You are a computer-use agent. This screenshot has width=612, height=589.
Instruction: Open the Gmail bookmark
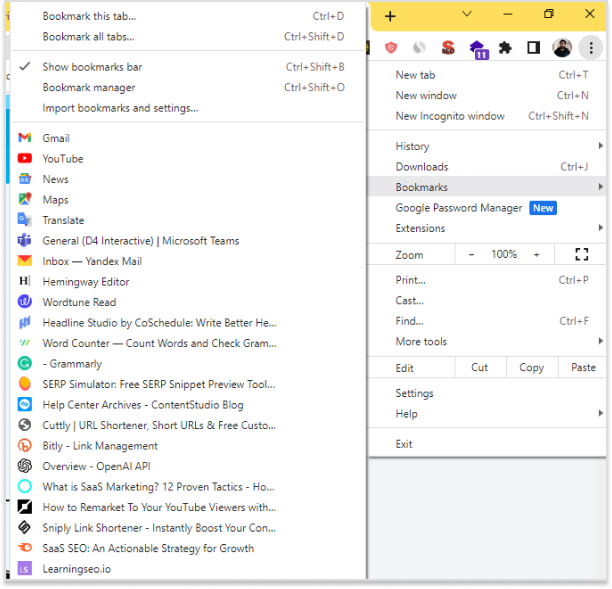pos(187,138)
